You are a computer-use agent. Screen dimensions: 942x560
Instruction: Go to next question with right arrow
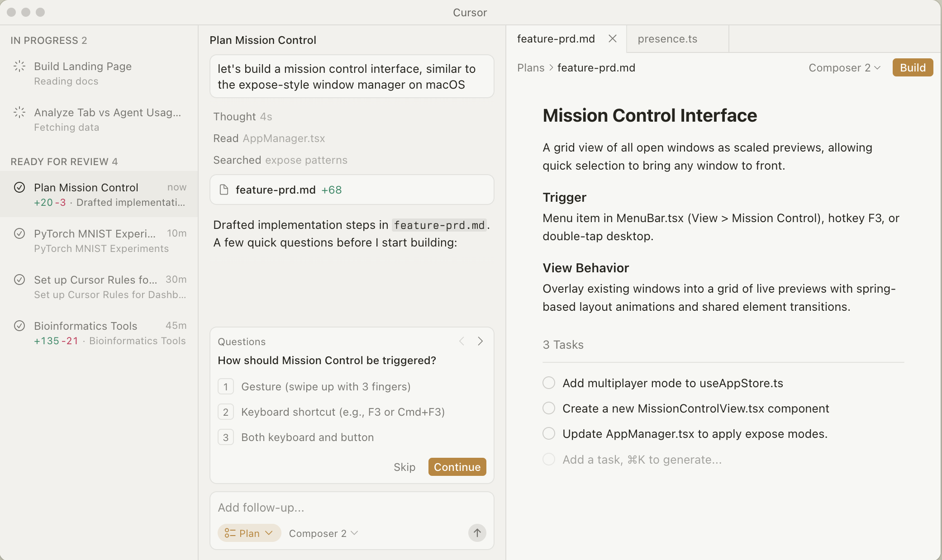pyautogui.click(x=481, y=341)
